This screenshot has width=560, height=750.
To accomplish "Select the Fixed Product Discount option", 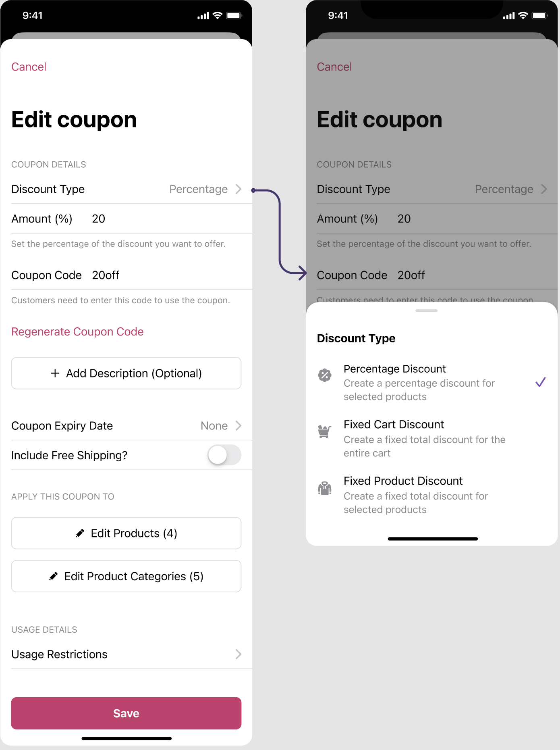I will [x=415, y=494].
